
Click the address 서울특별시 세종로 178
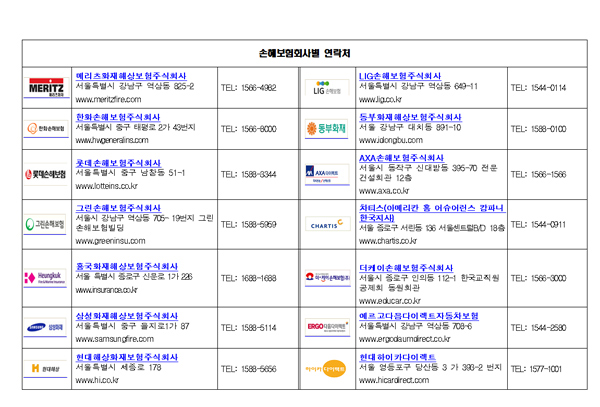tap(118, 368)
